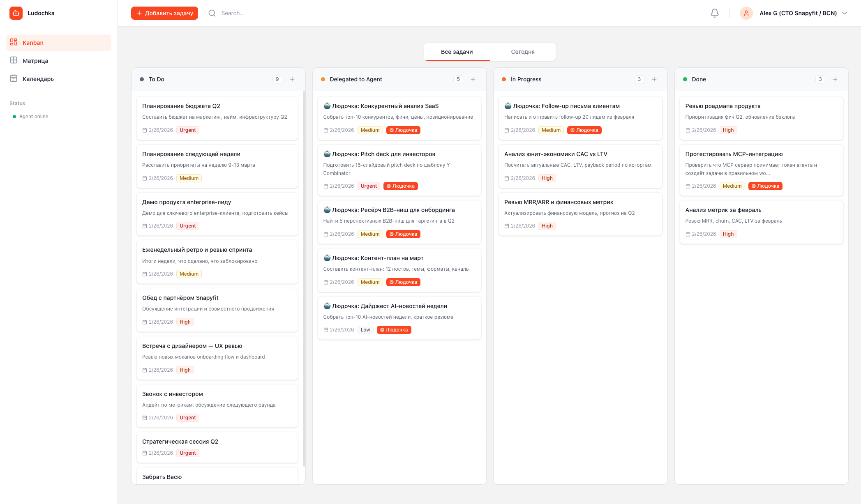Screen dimensions: 861x504
Task: Select the Все задачи tab
Action: point(457,52)
